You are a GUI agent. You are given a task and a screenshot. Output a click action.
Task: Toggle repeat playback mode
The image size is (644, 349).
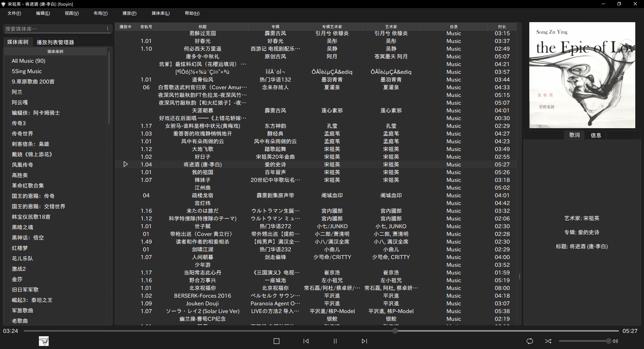click(x=530, y=341)
